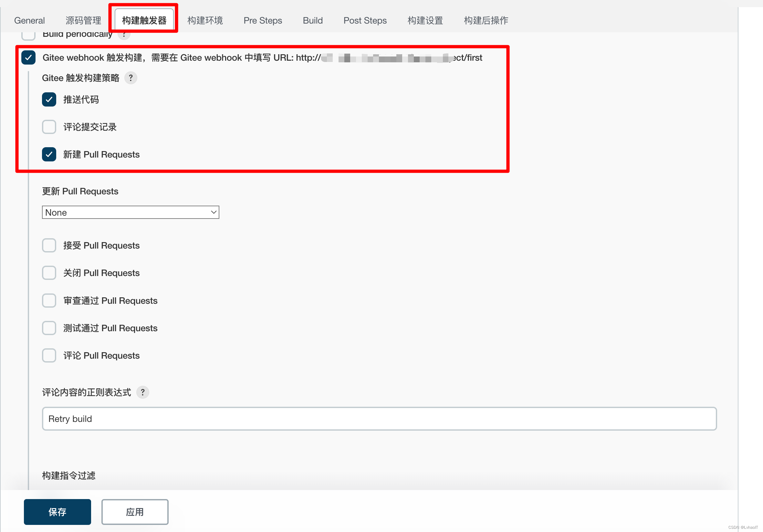Check 评论 Pull Requests checkbox
This screenshot has height=532, width=763.
point(49,356)
